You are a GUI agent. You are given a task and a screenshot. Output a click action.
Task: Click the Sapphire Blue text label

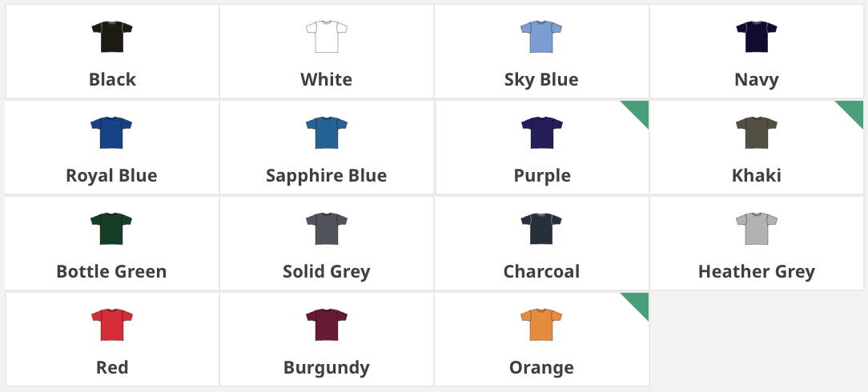(x=327, y=176)
